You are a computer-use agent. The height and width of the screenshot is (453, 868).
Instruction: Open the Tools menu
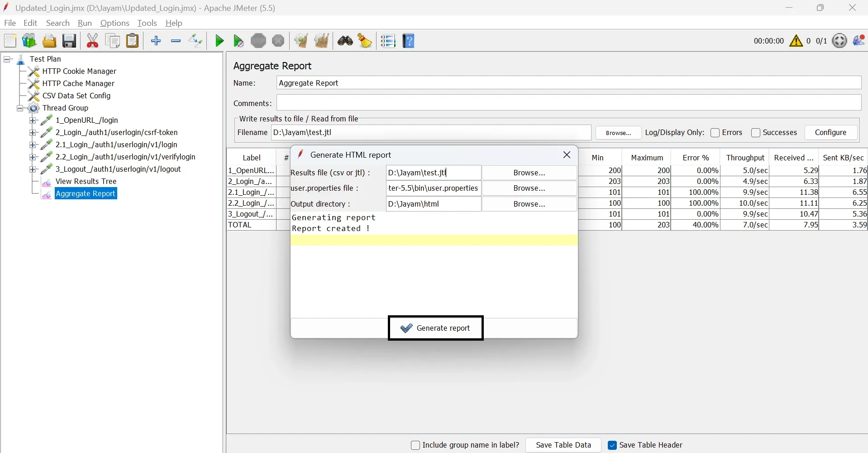pos(147,23)
